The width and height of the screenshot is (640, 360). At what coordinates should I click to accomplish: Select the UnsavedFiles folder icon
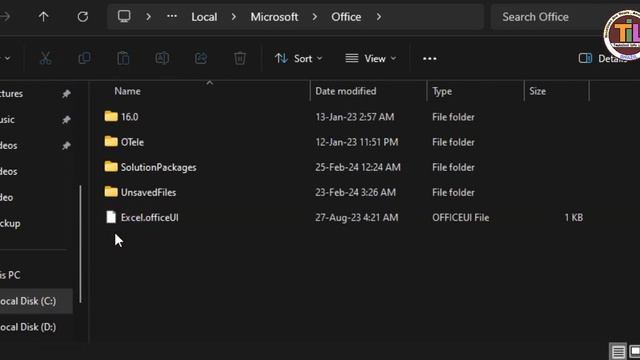[x=111, y=192]
